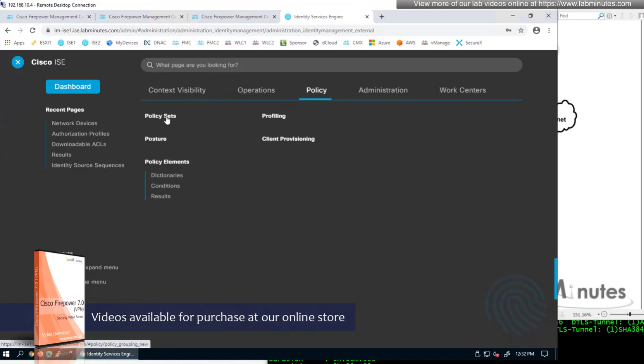
Task: Close the Cisco ISE navigation menu
Action: coord(17,62)
